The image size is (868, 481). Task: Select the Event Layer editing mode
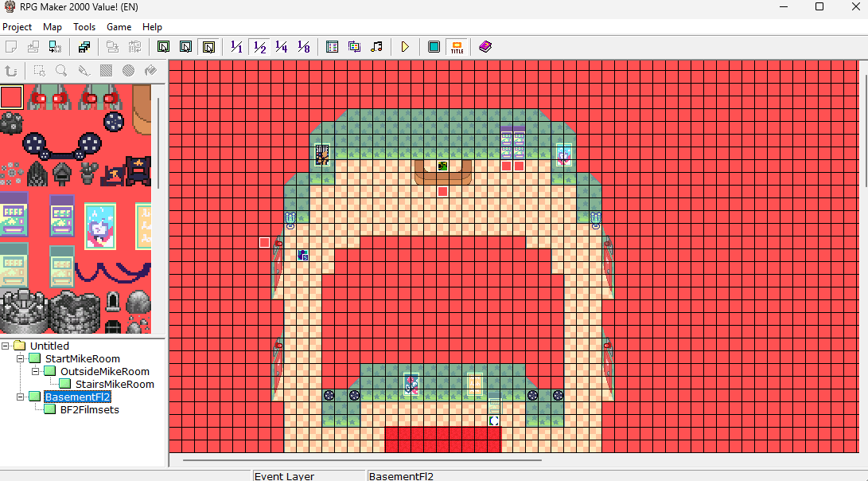tap(208, 47)
